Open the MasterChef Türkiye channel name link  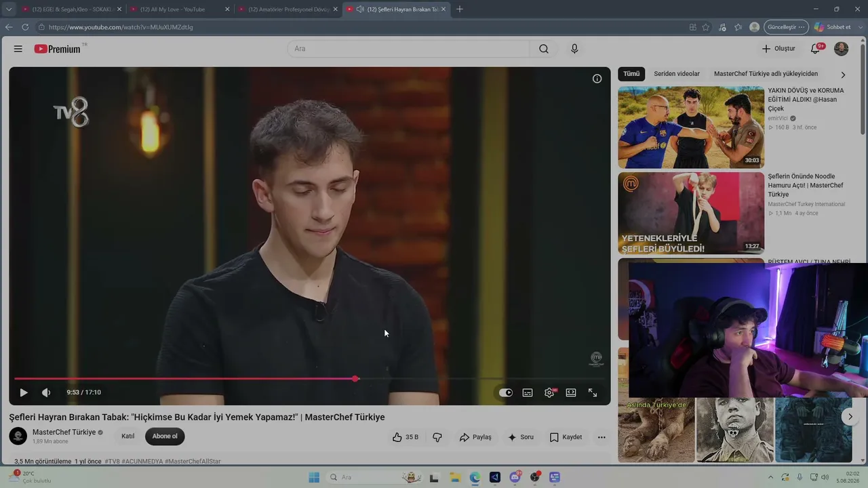pyautogui.click(x=64, y=432)
